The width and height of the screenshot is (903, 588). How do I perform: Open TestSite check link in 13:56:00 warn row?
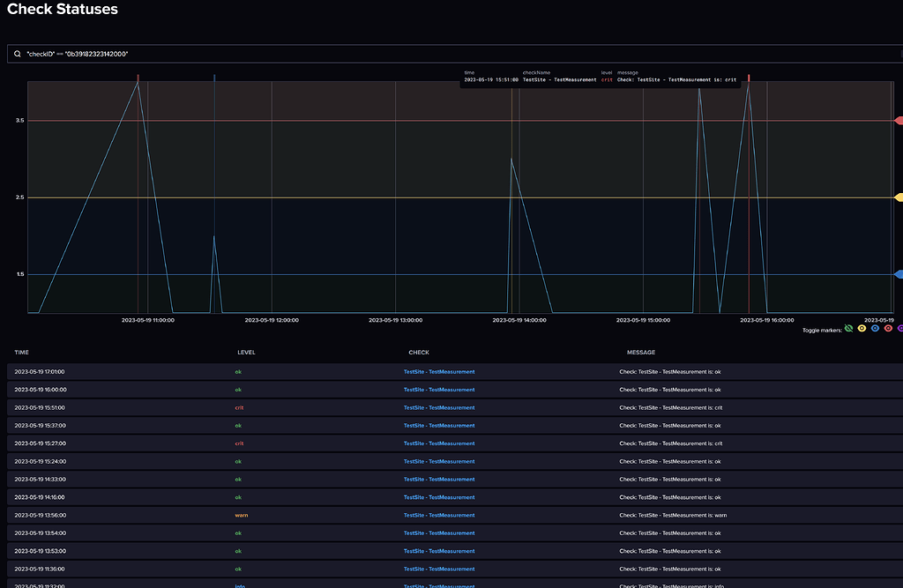click(x=438, y=516)
